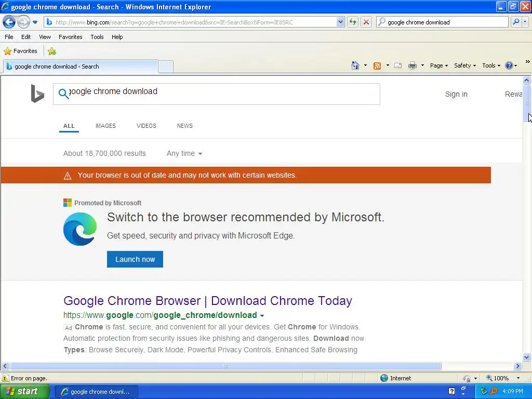Click the Read Mail icon
Screen dimensions: 532x399
click(398, 65)
